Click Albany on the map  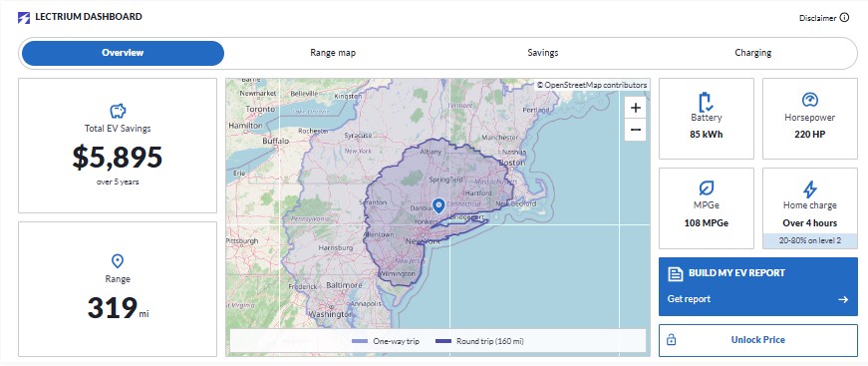point(432,152)
